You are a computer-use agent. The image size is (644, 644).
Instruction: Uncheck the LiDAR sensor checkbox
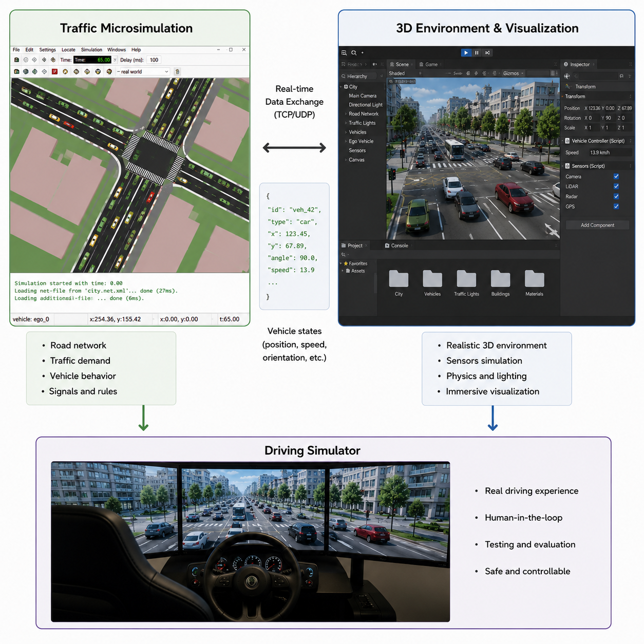[x=616, y=186]
